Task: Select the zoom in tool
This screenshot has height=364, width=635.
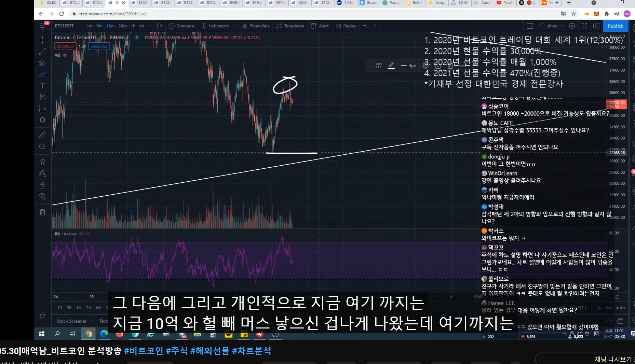Action: 42,147
